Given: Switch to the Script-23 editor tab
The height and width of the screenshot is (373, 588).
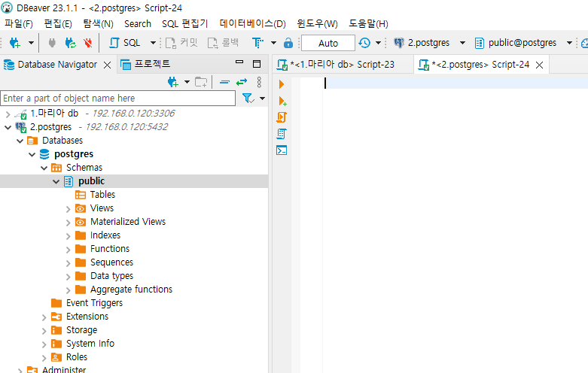Looking at the screenshot, I should 342,65.
